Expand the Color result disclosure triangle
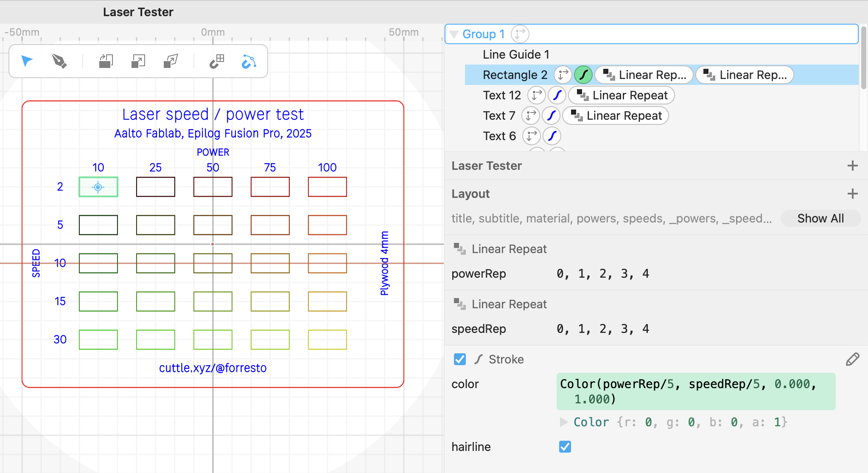This screenshot has width=868, height=473. (563, 422)
